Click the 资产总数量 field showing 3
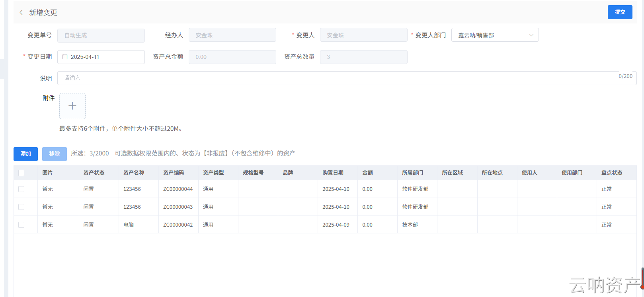Image resolution: width=644 pixels, height=297 pixels. 364,57
